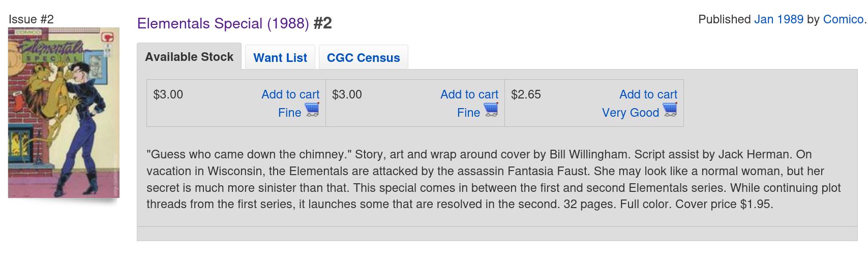The image size is (868, 267).
Task: Click the cart icon for the Very Good copy
Action: tap(670, 110)
